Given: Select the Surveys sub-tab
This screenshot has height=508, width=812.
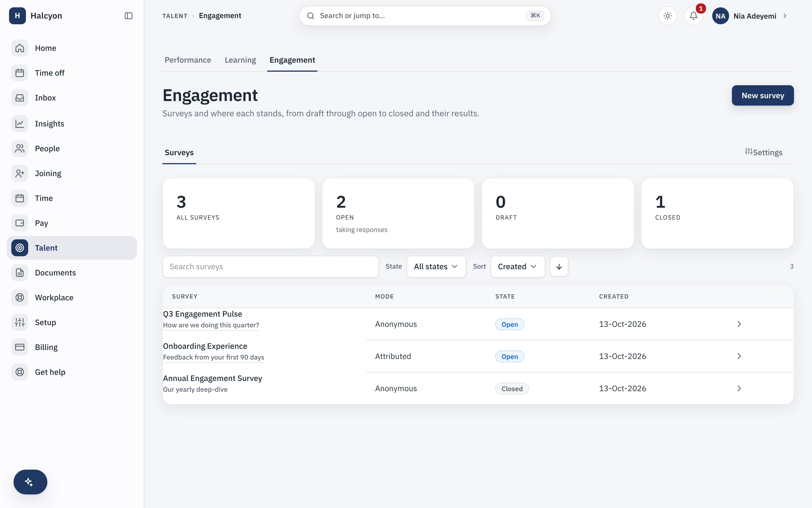Looking at the screenshot, I should click(179, 152).
